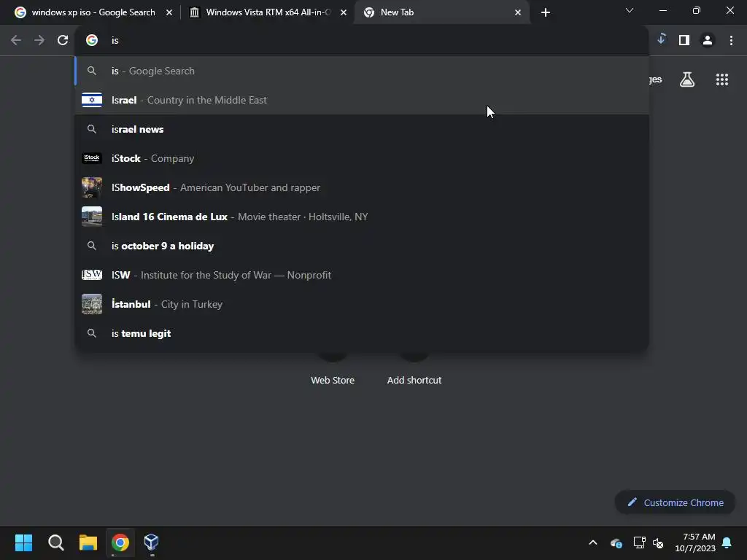Image resolution: width=747 pixels, height=560 pixels.
Task: Select İstanbul City in Turkey suggestion
Action: coord(362,304)
